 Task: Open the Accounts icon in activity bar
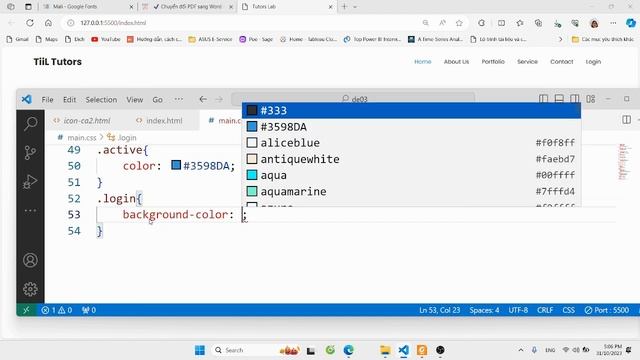[30, 260]
